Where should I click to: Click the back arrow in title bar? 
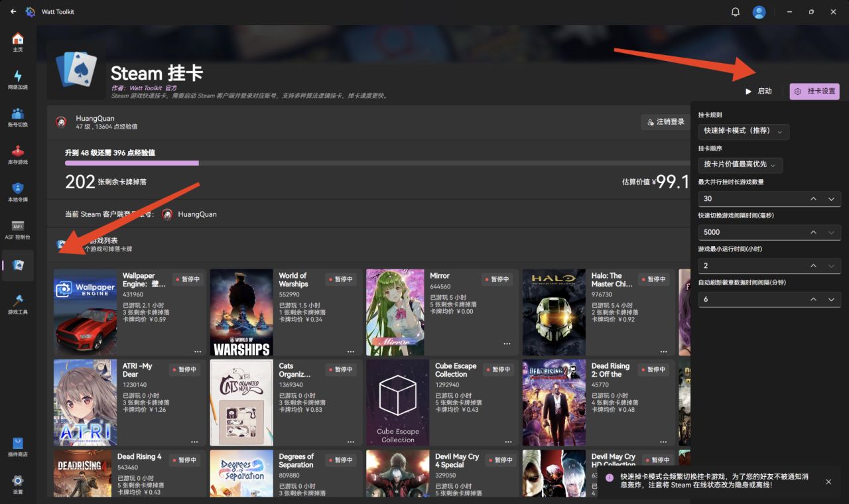pyautogui.click(x=13, y=12)
